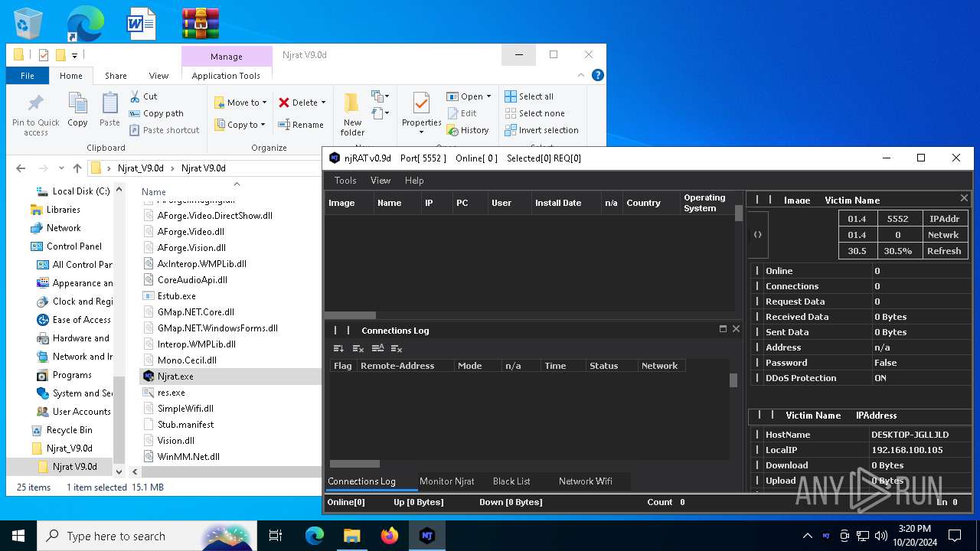
Task: Open the recent locations dropdown arrow
Action: [60, 168]
